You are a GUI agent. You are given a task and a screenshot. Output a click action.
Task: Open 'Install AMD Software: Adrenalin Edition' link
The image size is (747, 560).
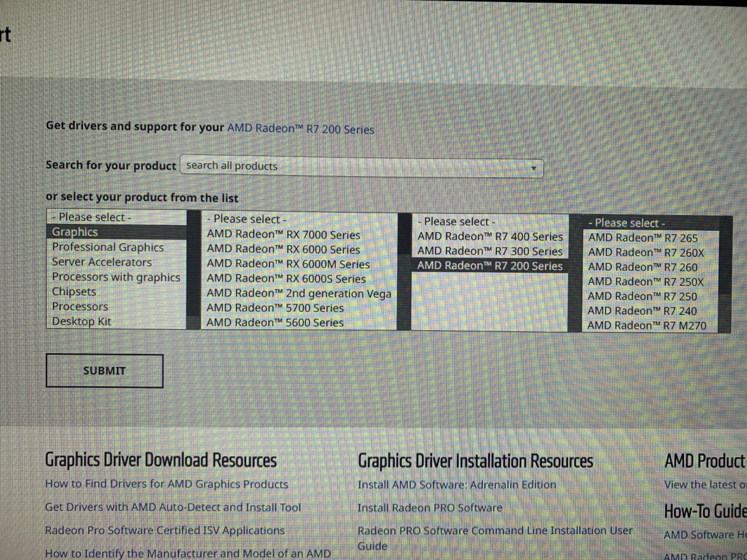(457, 485)
